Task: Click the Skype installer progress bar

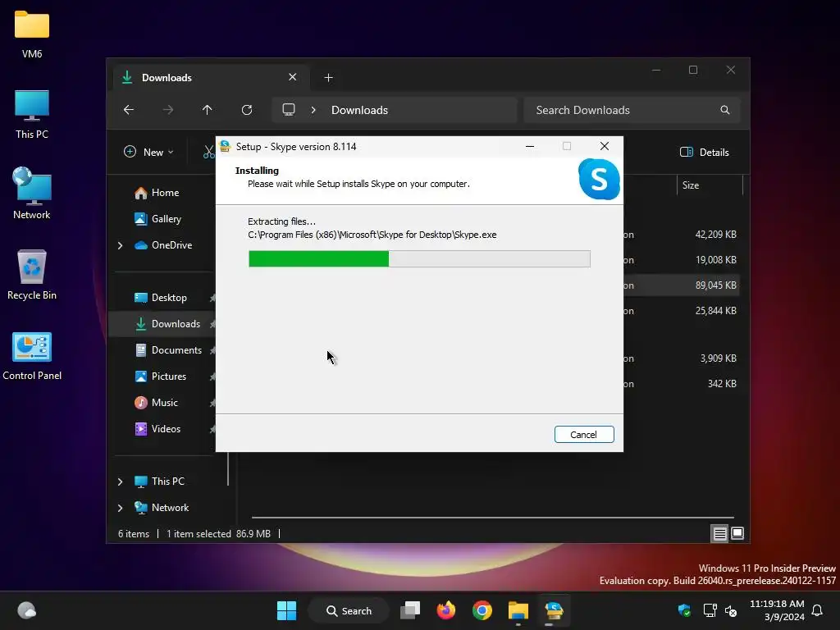Action: (x=419, y=258)
